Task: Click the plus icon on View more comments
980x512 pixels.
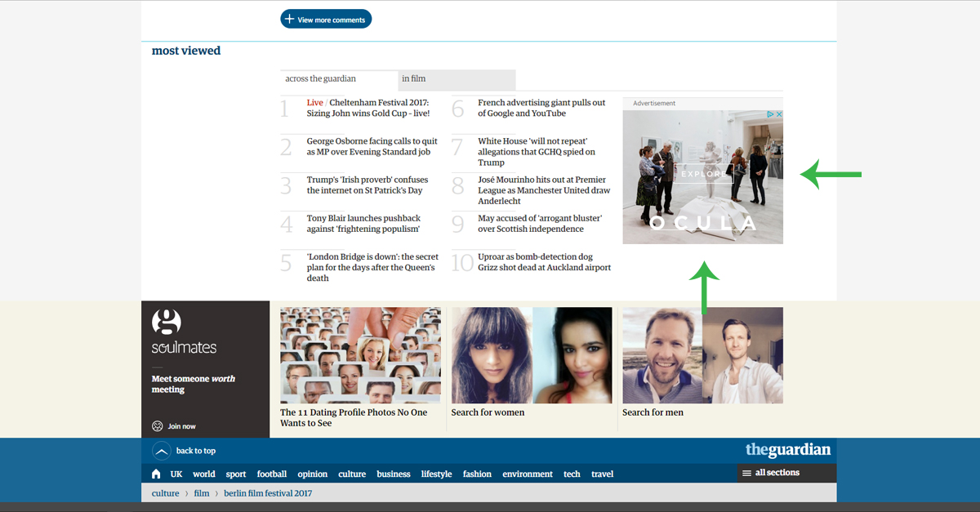Action: 289,20
